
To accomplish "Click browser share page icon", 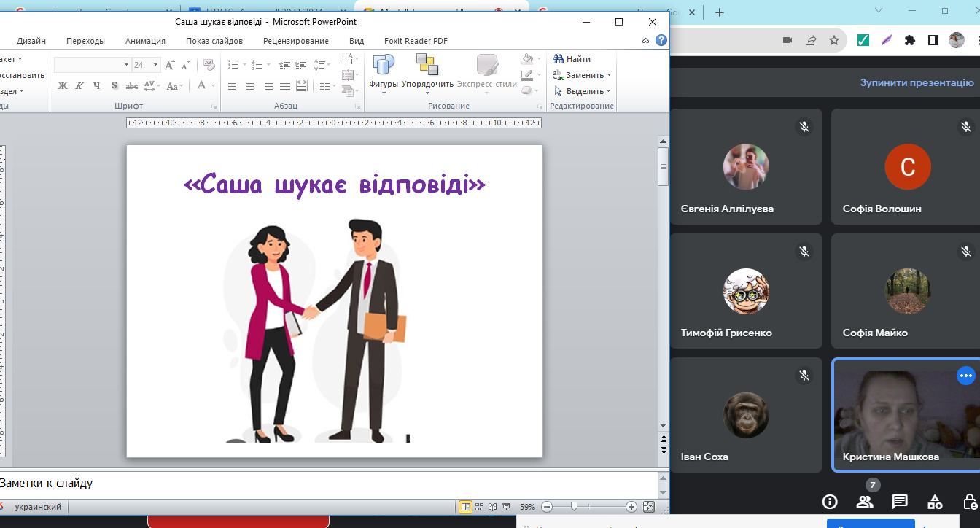I will coord(811,41).
